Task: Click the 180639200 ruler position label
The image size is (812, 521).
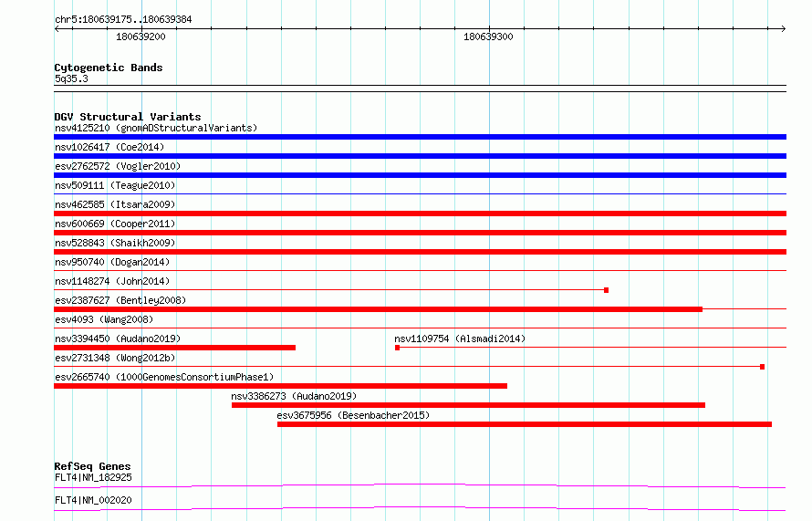Action: [141, 36]
